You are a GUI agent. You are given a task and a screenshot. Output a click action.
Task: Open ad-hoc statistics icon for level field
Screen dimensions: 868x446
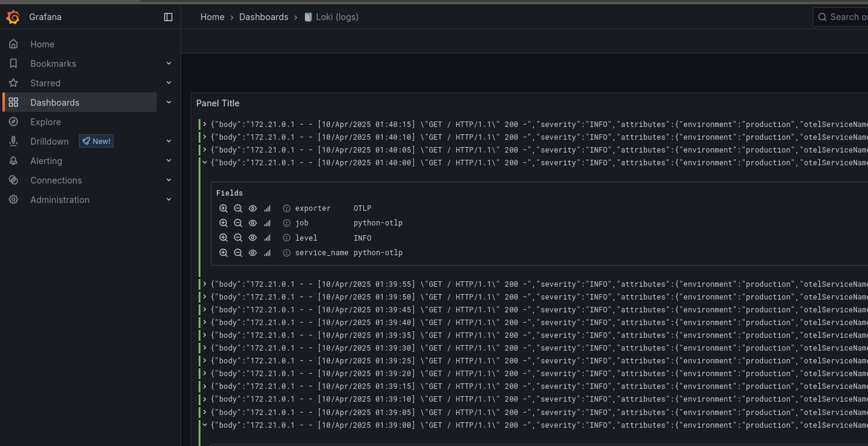click(x=267, y=238)
